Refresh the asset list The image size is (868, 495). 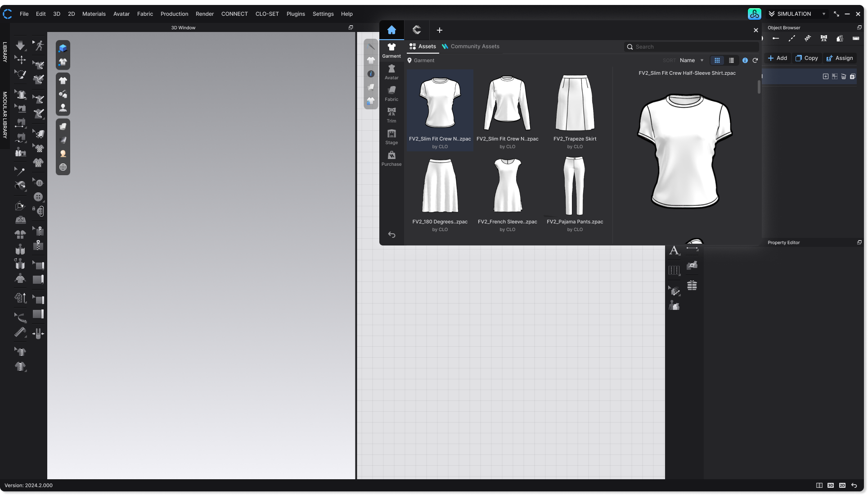(756, 60)
